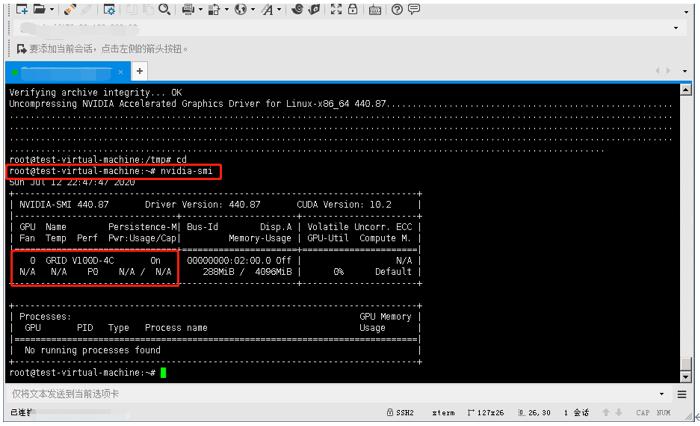700x426 pixels.
Task: Click the 127x26 terminal size status
Action: coord(486,413)
